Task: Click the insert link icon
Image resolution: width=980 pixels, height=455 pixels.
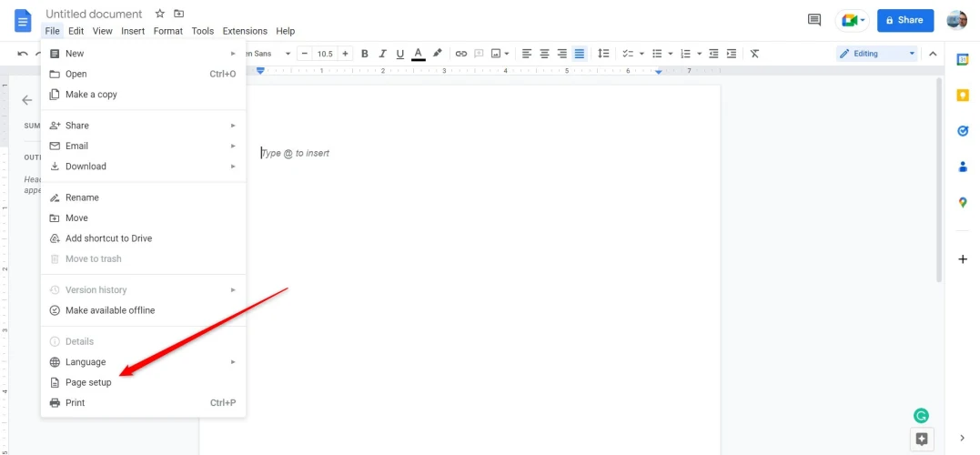Action: click(460, 54)
